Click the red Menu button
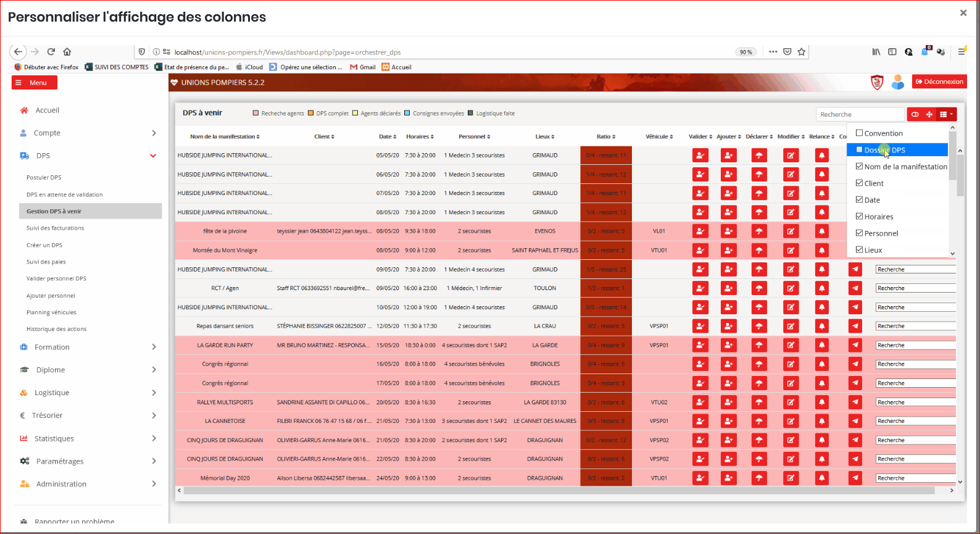The height and width of the screenshot is (534, 980). 34,83
